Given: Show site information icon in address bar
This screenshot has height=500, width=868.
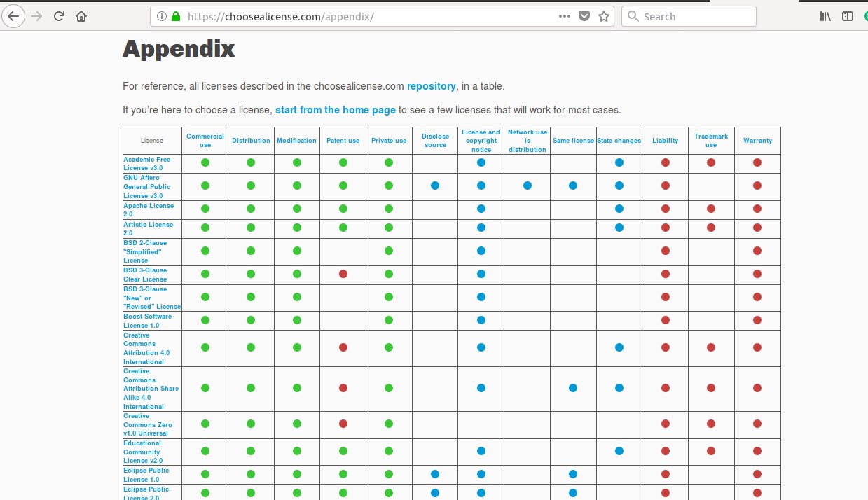Looking at the screenshot, I should (162, 16).
